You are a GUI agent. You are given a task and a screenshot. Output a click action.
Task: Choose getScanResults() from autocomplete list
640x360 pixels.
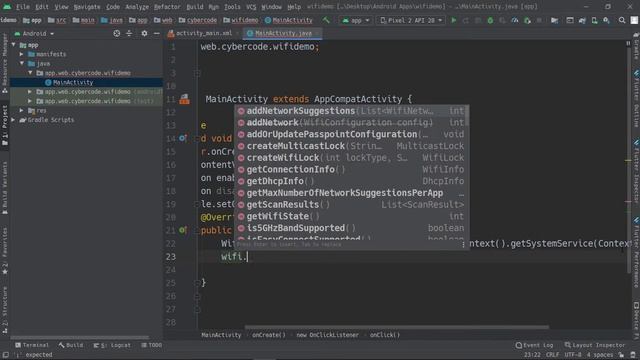pyautogui.click(x=351, y=204)
